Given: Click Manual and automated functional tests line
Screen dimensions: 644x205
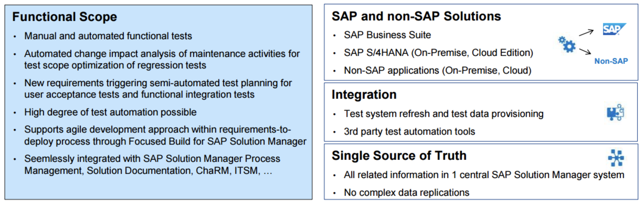Looking at the screenshot, I should (x=108, y=36).
